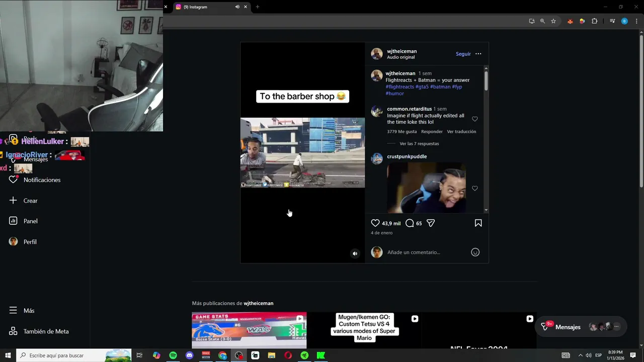The width and height of the screenshot is (644, 362).
Task: Click Ver traducción on the comment
Action: (x=461, y=132)
